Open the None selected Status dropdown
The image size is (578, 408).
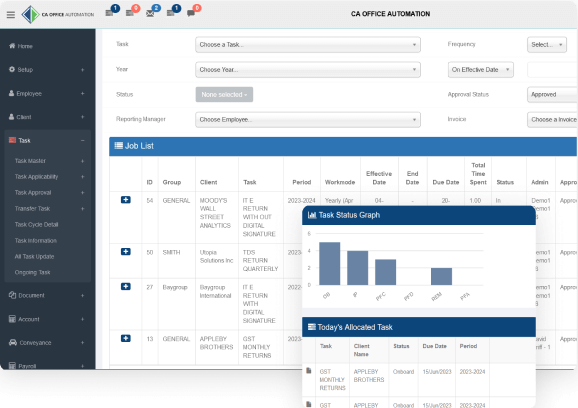[224, 94]
